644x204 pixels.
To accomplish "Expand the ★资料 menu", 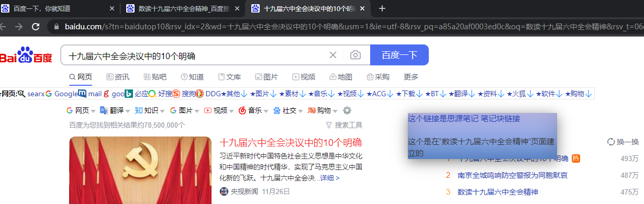I will (491, 94).
